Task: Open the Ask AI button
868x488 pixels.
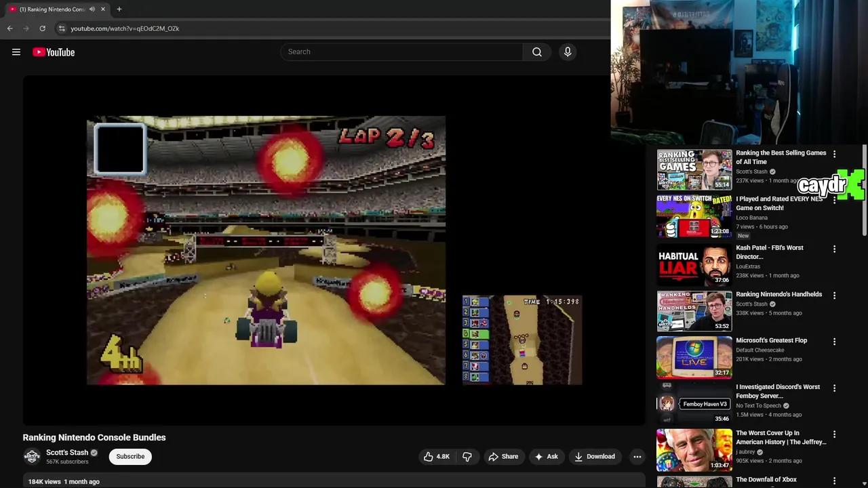Action: pyautogui.click(x=546, y=457)
